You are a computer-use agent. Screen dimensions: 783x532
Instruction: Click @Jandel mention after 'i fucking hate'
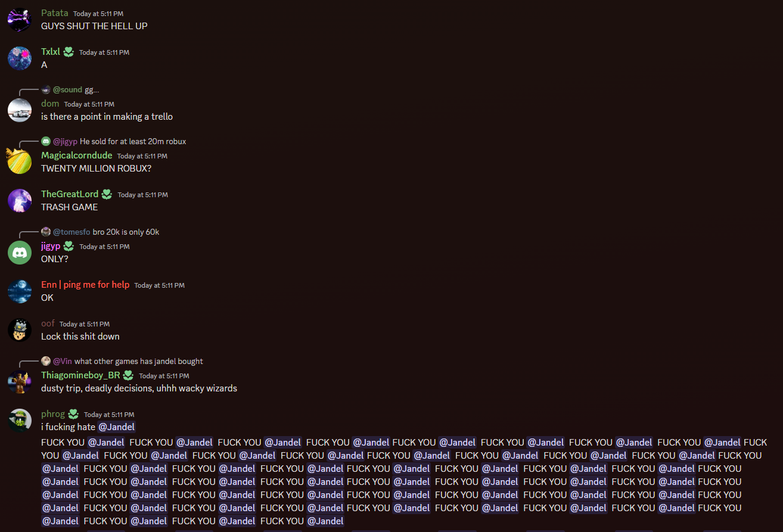[x=117, y=427]
